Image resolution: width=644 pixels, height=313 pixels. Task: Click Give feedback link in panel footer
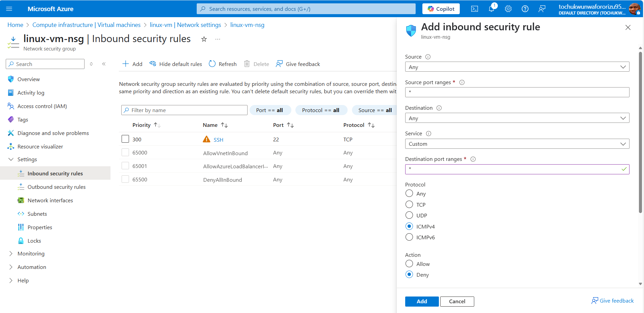click(613, 301)
